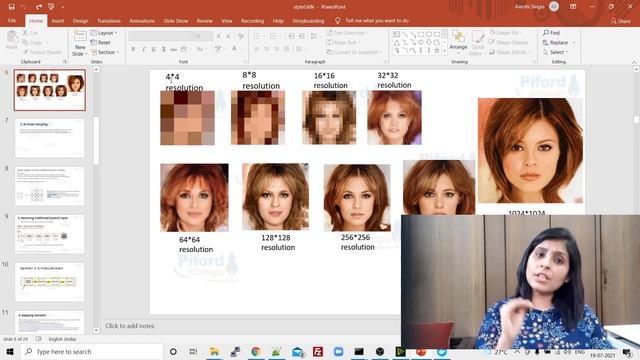Select the Oval shape in shapes gallery
This screenshot has width=640, height=360.
(x=429, y=35)
